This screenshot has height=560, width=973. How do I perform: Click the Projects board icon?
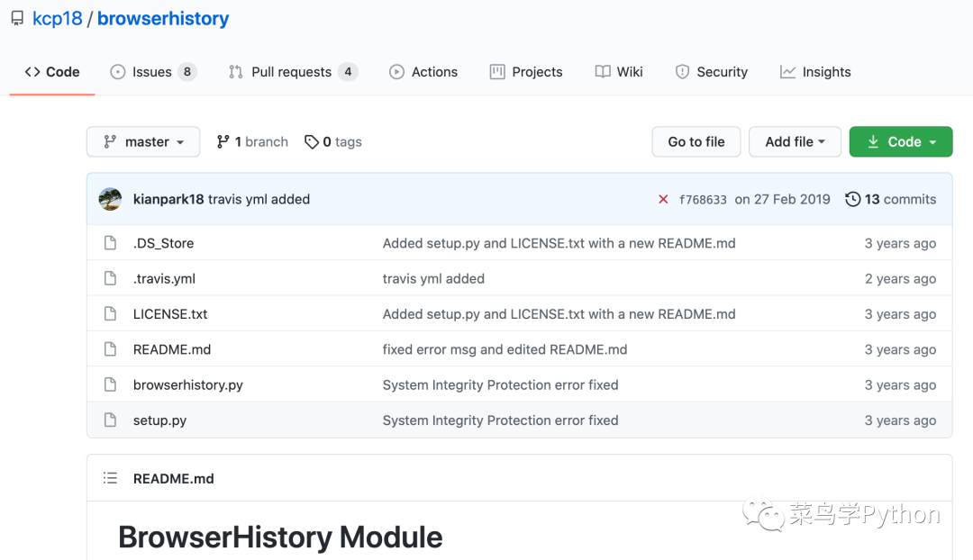pos(497,72)
